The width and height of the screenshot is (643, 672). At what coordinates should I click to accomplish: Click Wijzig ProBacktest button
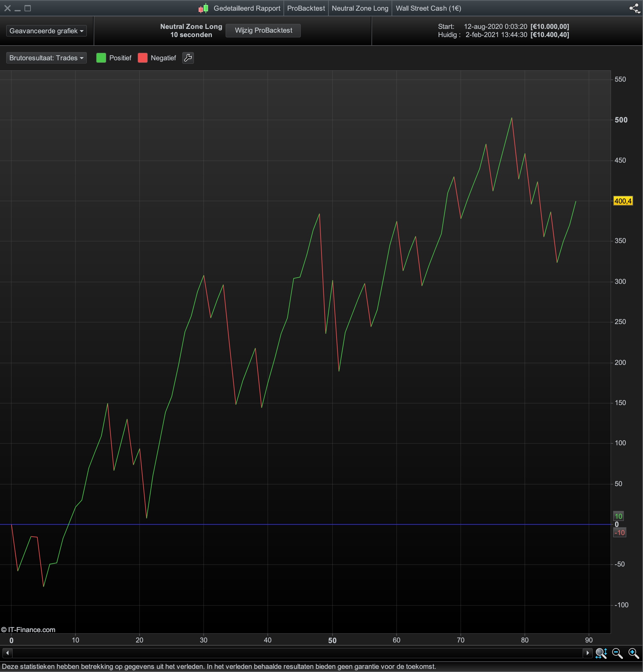click(x=263, y=30)
